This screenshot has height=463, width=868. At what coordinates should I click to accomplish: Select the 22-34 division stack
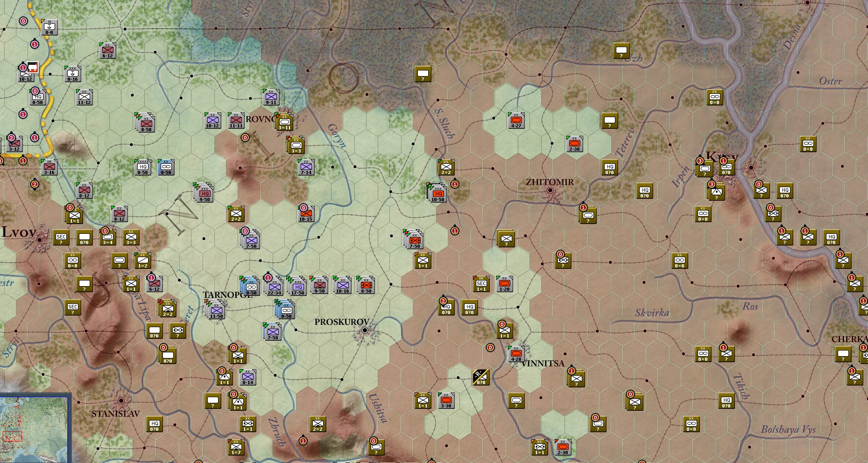coord(274,286)
